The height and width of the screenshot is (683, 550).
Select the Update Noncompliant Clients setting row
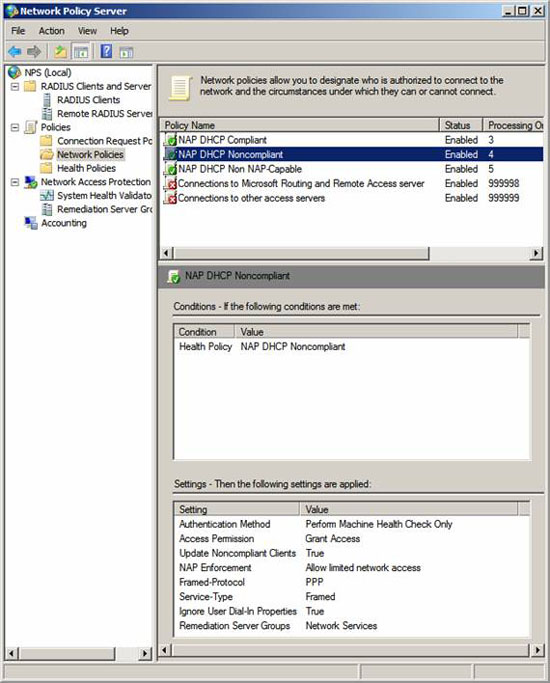[x=352, y=553]
